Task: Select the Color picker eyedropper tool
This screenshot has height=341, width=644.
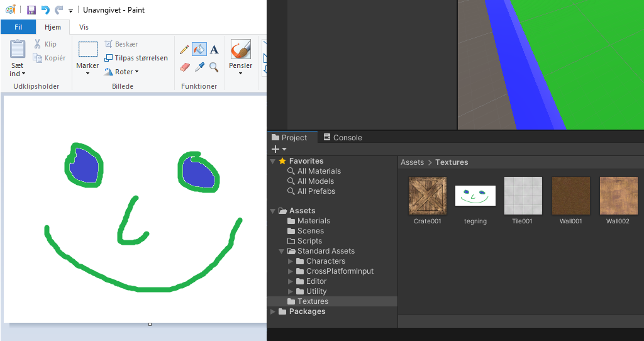Action: tap(199, 67)
